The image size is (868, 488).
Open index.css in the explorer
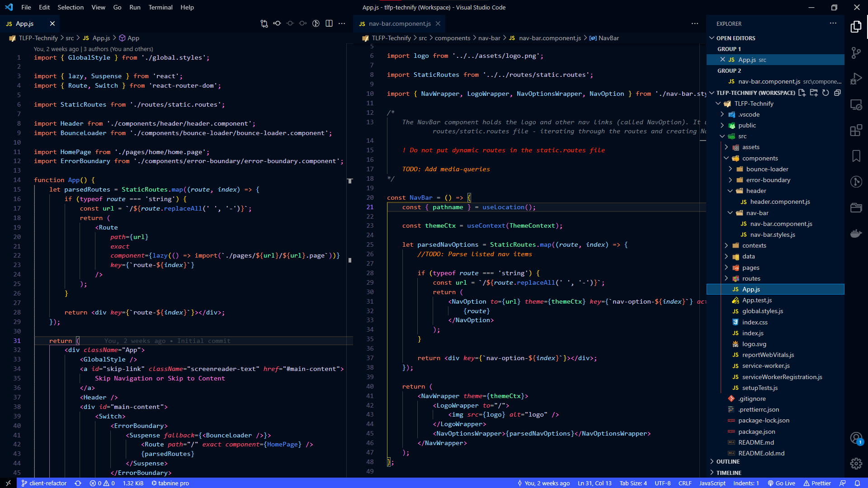[x=755, y=322]
